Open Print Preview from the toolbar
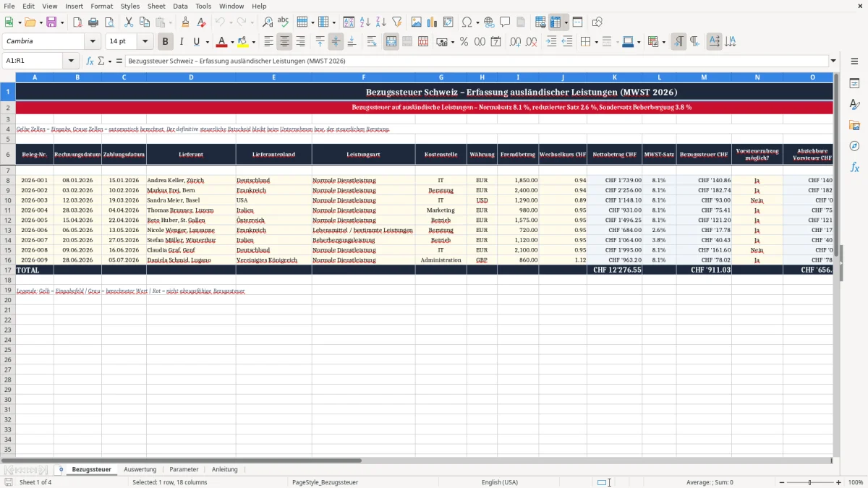The image size is (868, 488). [109, 22]
